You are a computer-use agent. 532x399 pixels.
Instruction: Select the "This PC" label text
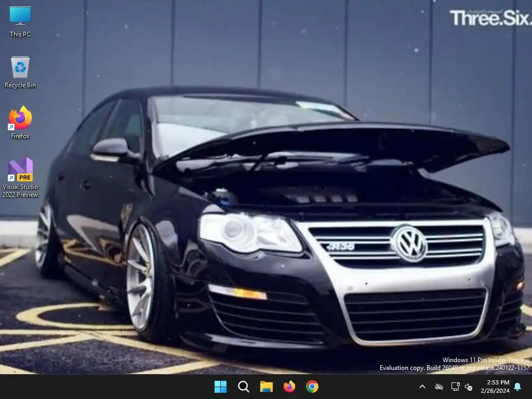tap(20, 34)
